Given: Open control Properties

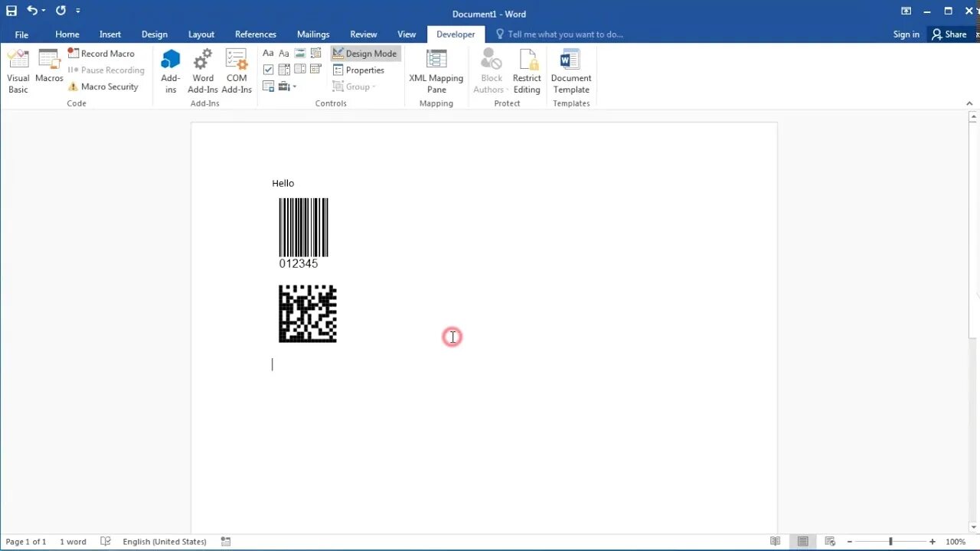Looking at the screenshot, I should point(358,70).
